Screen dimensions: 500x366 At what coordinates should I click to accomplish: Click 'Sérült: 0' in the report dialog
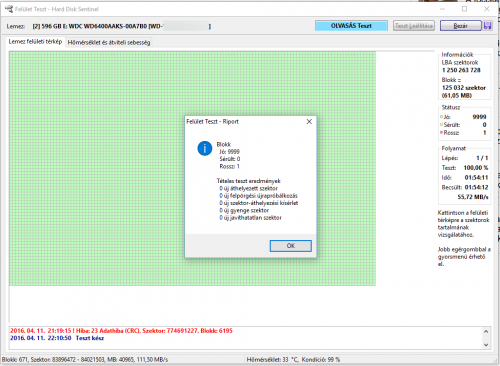click(x=230, y=159)
